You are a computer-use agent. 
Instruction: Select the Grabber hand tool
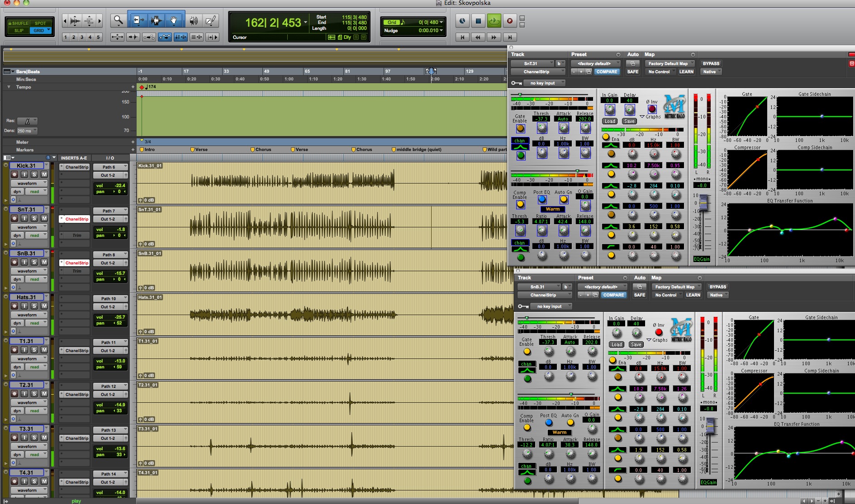tap(174, 20)
